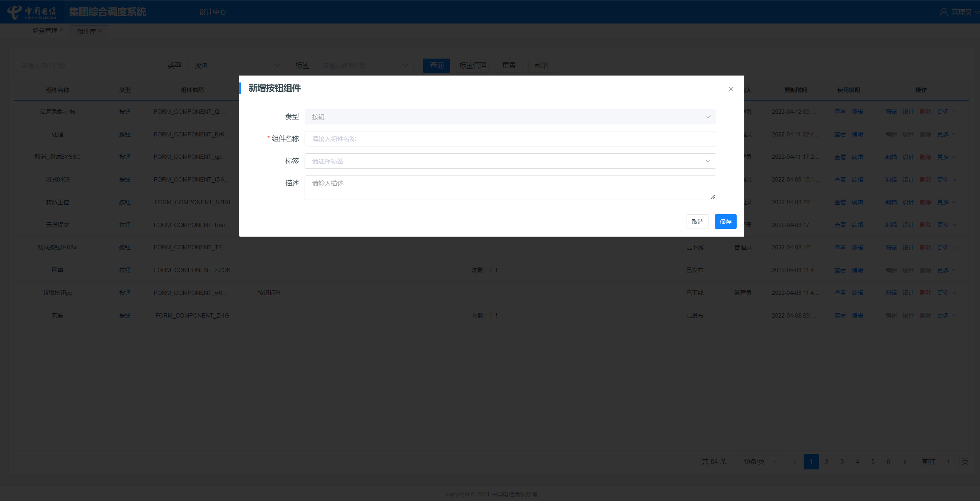The width and height of the screenshot is (980, 501).
Task: Click the China Telecom logo
Action: [x=32, y=12]
